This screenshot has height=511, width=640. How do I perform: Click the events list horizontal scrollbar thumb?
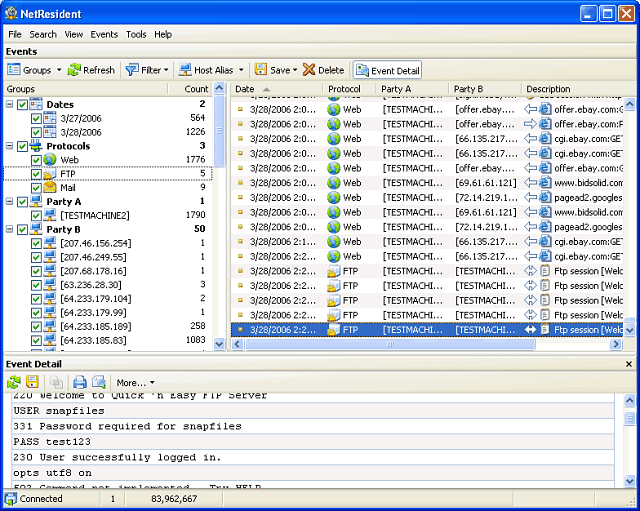pyautogui.click(x=390, y=344)
